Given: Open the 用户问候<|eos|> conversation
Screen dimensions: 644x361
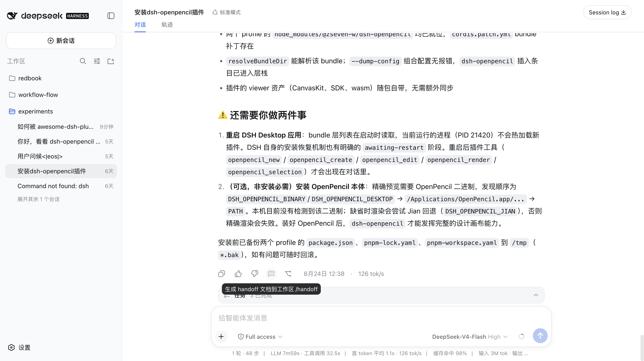Looking at the screenshot, I should 61,156.
